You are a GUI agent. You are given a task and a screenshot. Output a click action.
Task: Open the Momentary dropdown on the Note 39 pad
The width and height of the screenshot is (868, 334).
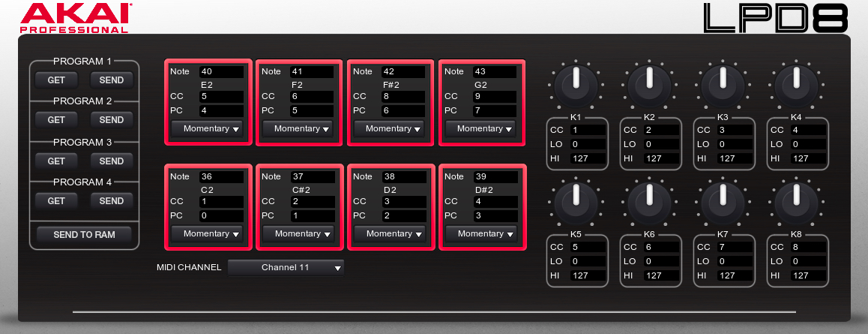480,233
